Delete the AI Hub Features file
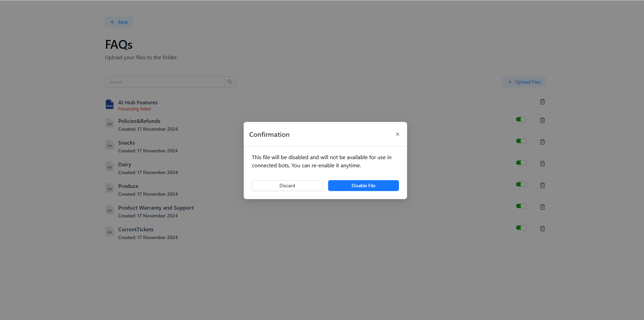The image size is (644, 320). [x=542, y=102]
